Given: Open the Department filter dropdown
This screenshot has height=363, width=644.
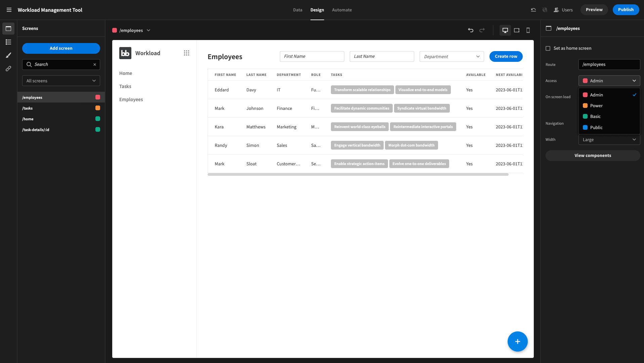Looking at the screenshot, I should coord(452,56).
